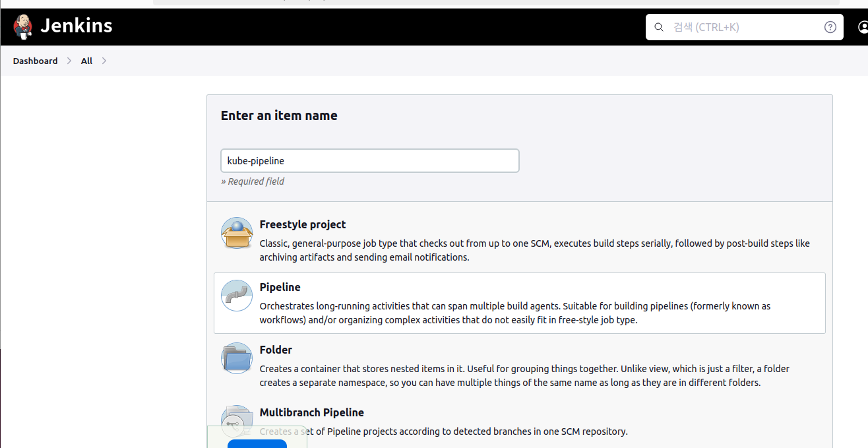Viewport: 868px width, 448px height.
Task: Go to the Dashboard breadcrumb
Action: (35, 61)
